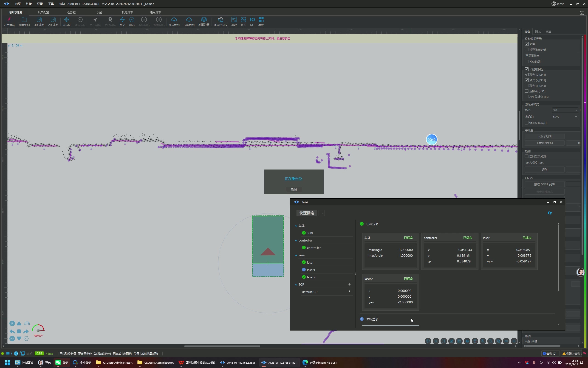Click the stop square in manual control
588x368 pixels.
pos(19,331)
